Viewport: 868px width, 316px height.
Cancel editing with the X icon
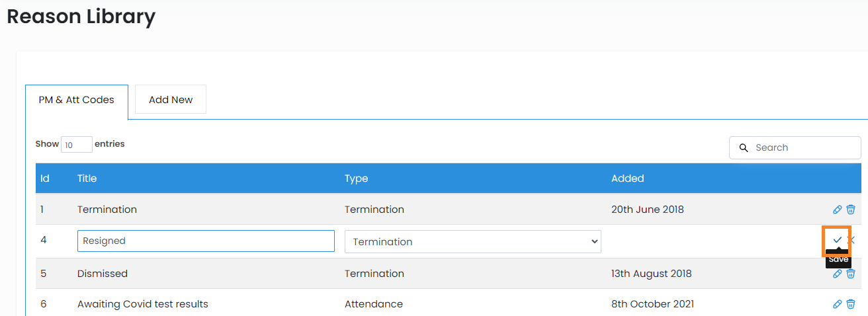(851, 240)
